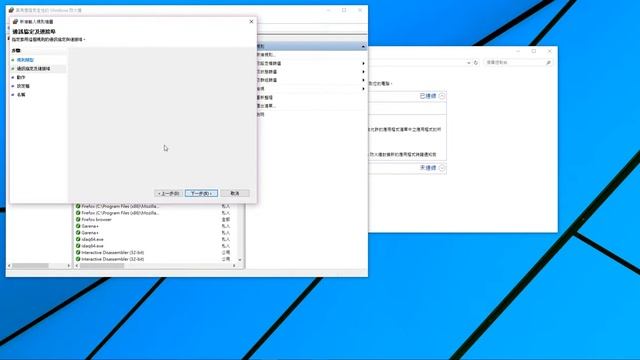Click the 上一步 (Back) button in the wizard
The height and width of the screenshot is (360, 640).
(169, 193)
